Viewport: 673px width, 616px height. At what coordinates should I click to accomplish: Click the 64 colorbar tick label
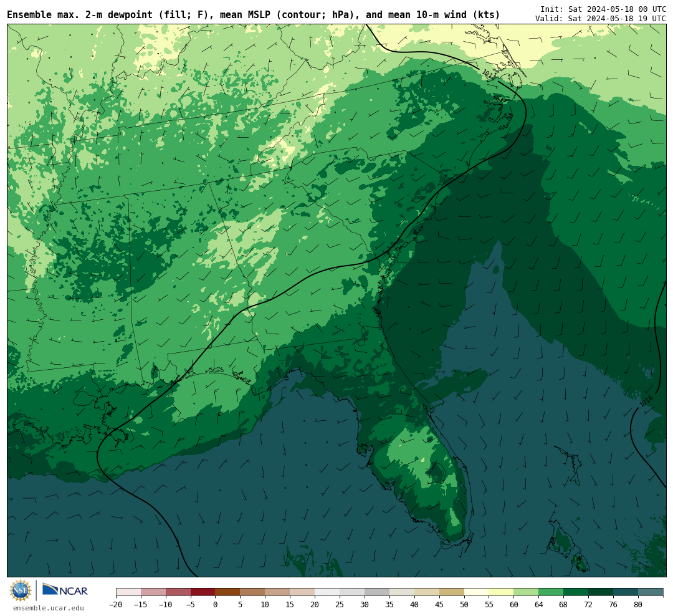pos(539,605)
